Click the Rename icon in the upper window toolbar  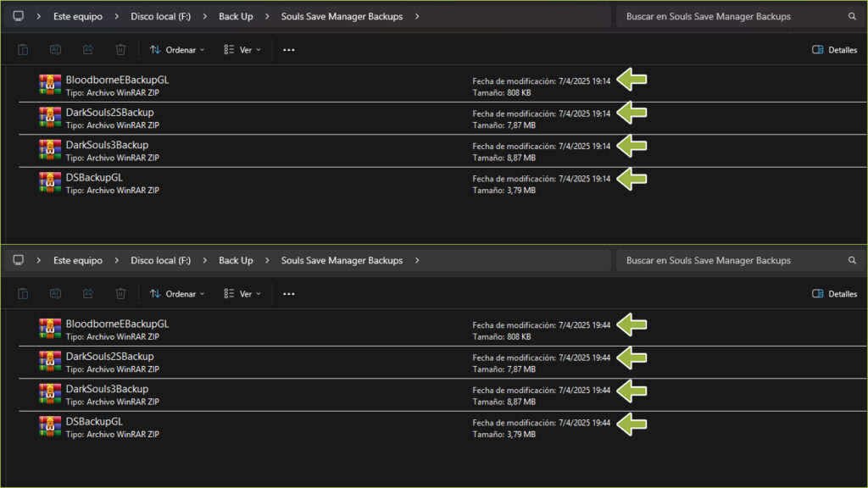click(x=55, y=50)
